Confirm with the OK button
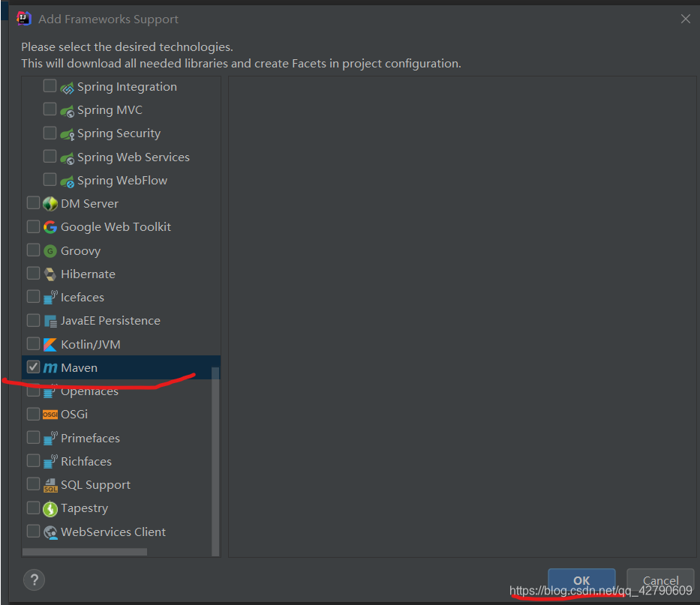 coord(581,580)
